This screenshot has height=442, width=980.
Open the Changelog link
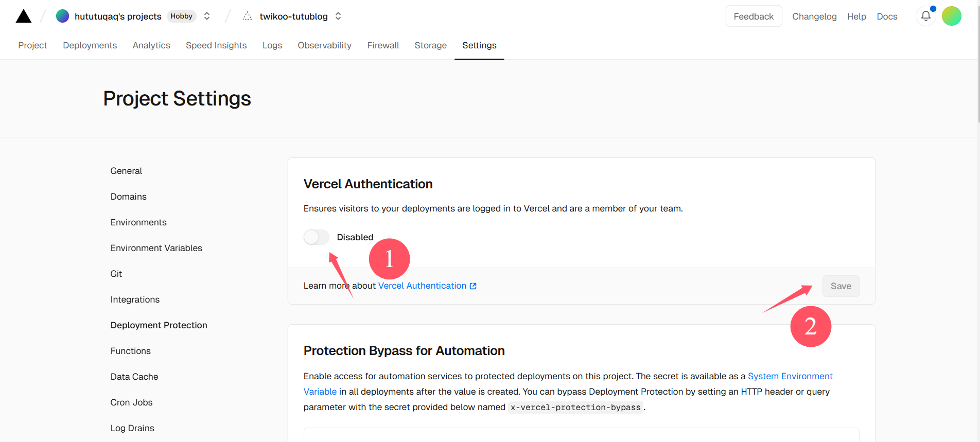pos(814,16)
